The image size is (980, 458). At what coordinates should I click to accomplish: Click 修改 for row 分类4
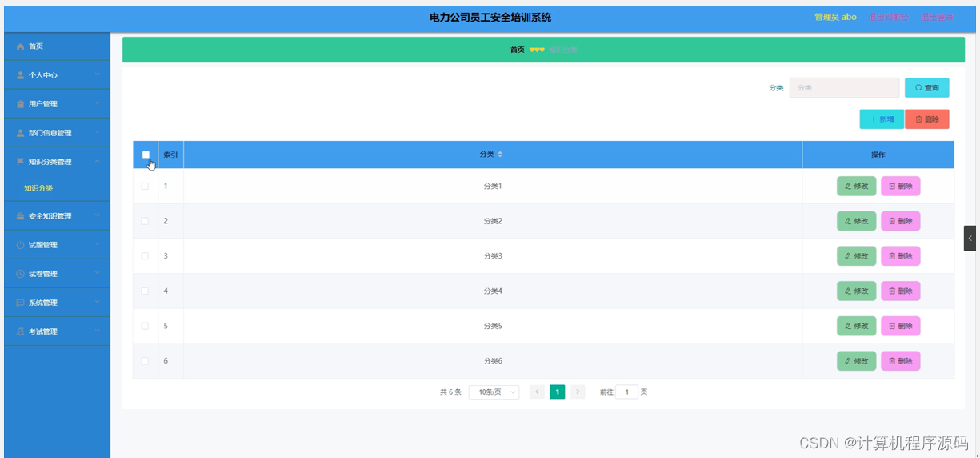[857, 291]
